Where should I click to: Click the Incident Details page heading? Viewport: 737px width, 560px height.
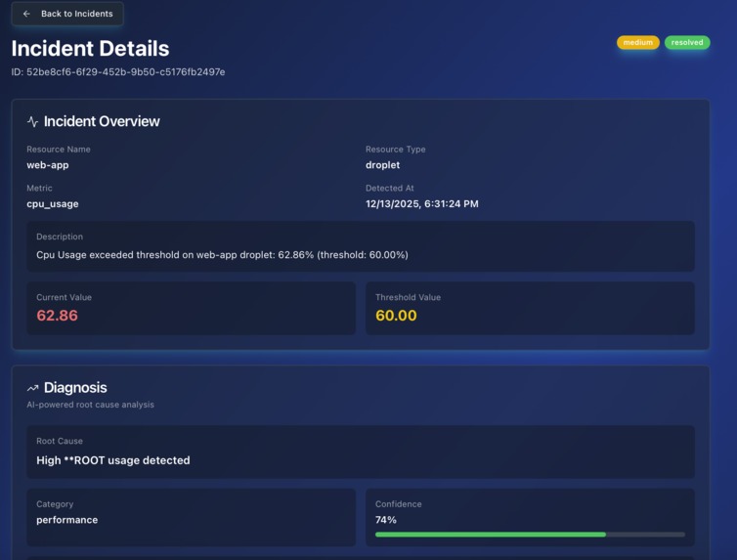[x=90, y=49]
